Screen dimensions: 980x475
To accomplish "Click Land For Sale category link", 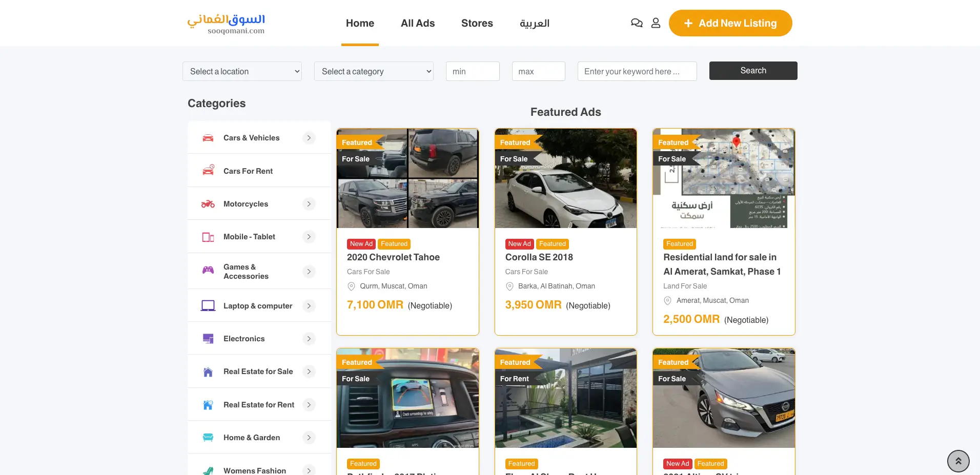I will tap(685, 286).
